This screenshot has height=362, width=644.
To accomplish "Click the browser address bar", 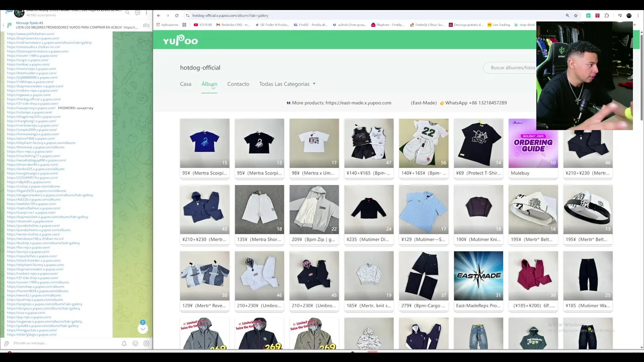I will 372,16.
